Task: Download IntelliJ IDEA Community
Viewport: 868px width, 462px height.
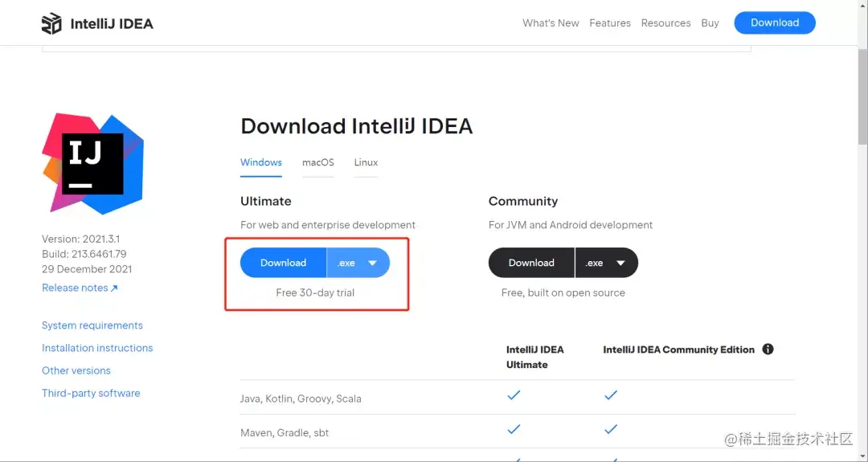Action: (x=531, y=263)
